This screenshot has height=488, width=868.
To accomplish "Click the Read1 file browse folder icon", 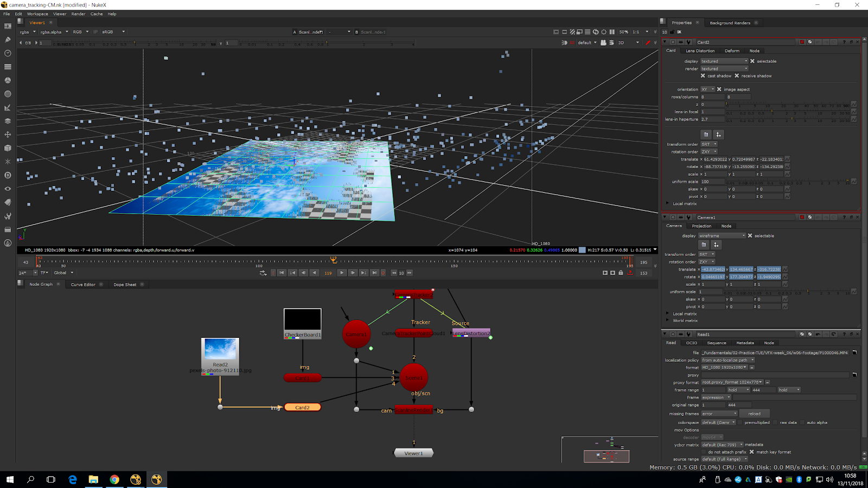I will point(854,352).
